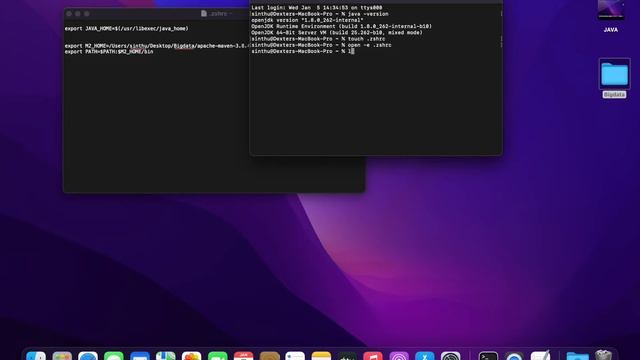Open Calendar from the Dock
Viewport: 640px width, 360px height.
[x=244, y=356]
